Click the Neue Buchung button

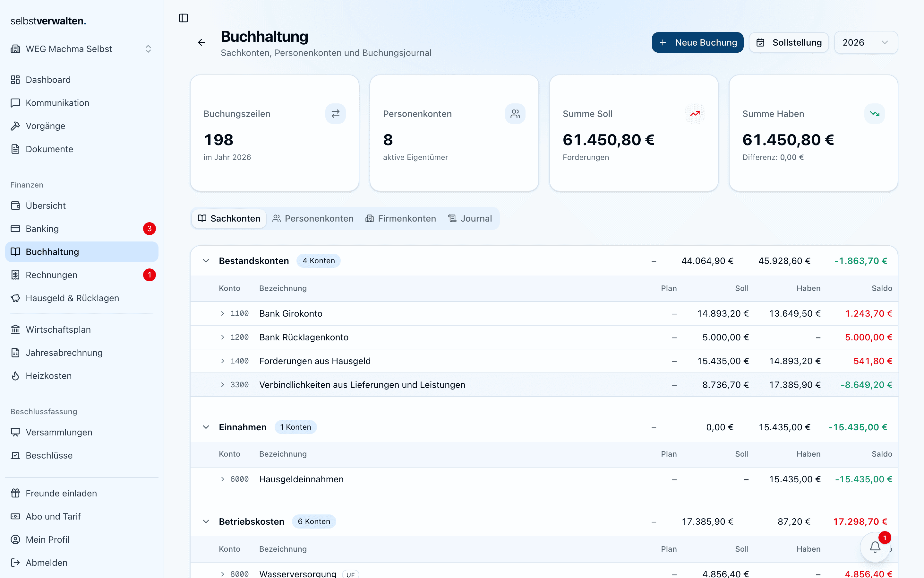(x=697, y=42)
